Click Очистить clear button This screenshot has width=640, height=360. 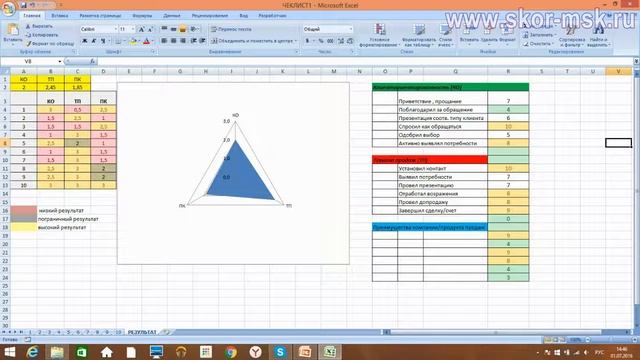[539, 44]
